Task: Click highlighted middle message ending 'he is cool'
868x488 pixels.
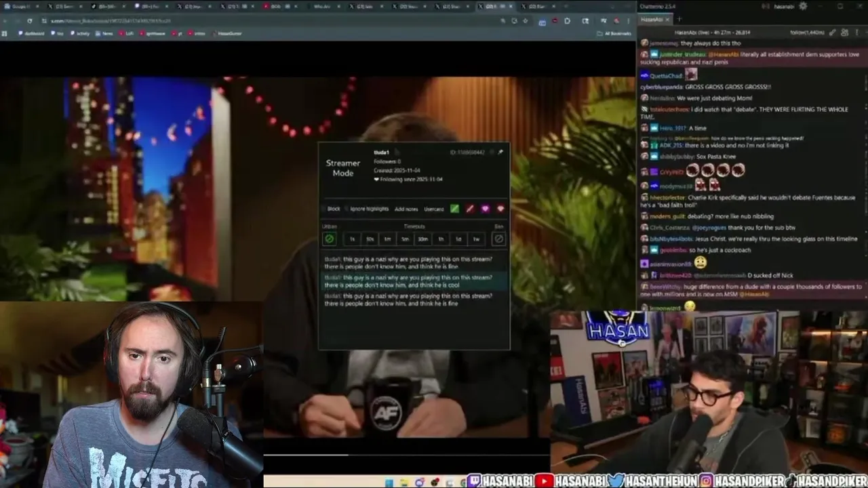Action: 414,281
